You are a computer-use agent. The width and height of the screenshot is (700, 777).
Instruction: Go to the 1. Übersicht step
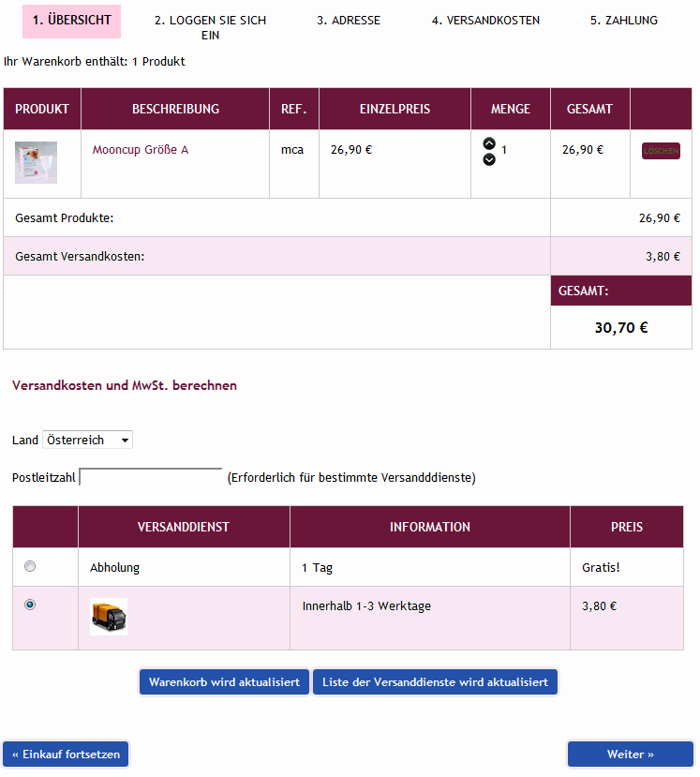coord(71,21)
